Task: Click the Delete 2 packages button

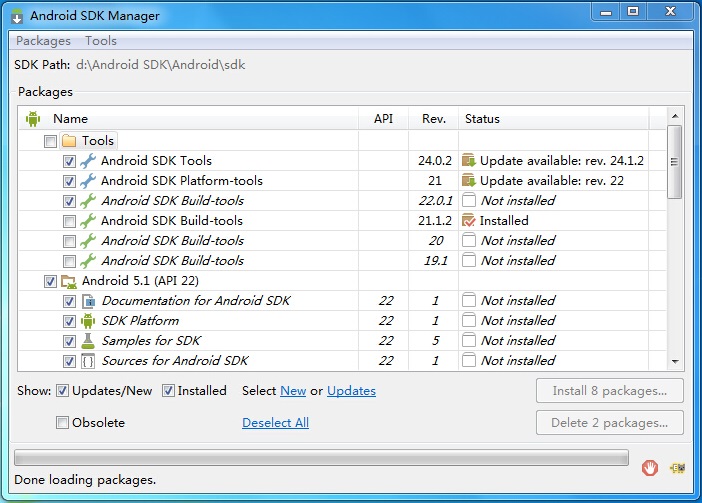Action: (610, 422)
